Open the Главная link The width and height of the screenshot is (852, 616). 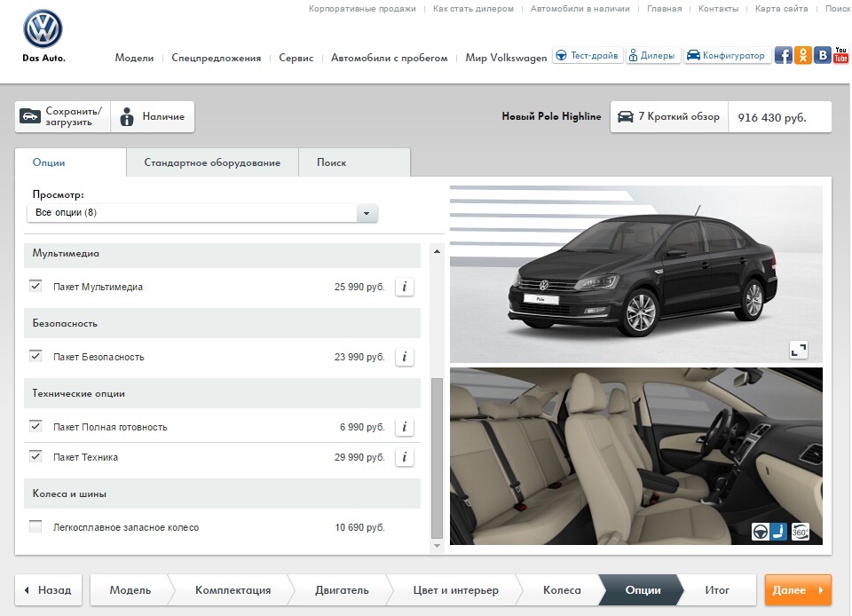point(664,9)
